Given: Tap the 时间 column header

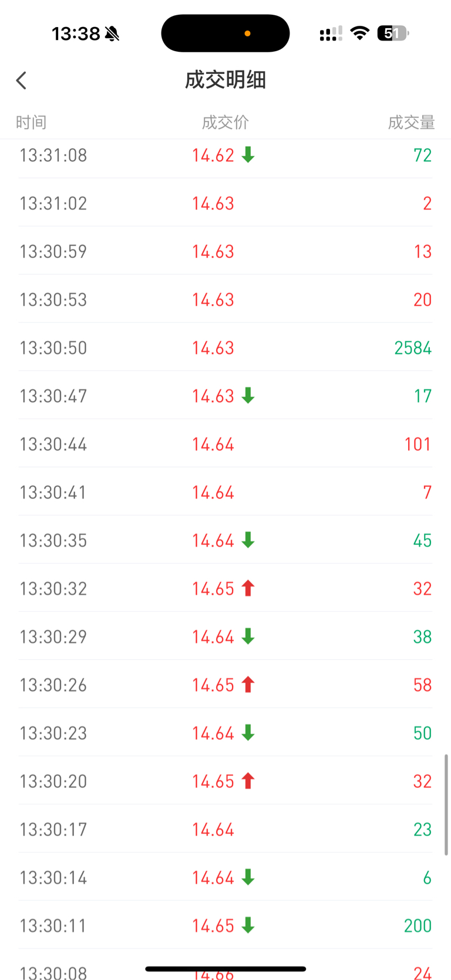Looking at the screenshot, I should (x=31, y=122).
